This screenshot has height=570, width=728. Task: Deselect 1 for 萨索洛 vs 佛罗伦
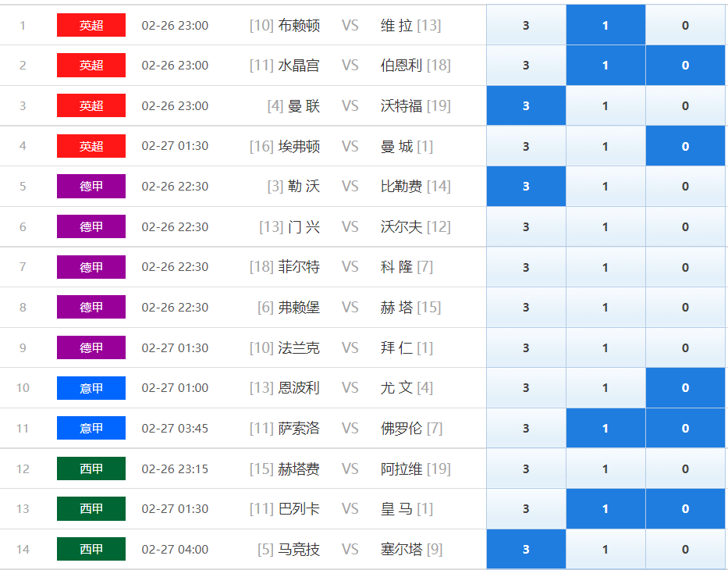pyautogui.click(x=605, y=429)
